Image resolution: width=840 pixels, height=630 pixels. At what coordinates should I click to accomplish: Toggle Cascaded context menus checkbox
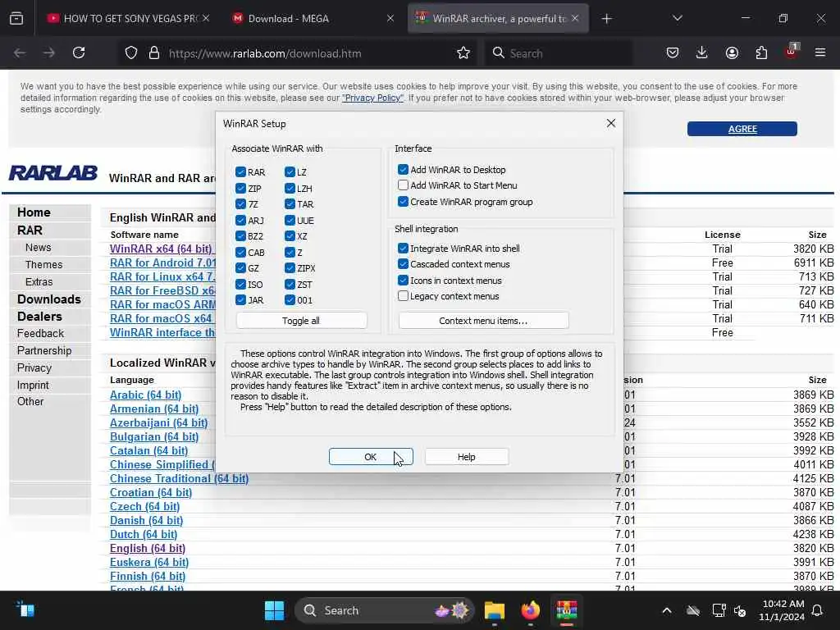pos(404,264)
